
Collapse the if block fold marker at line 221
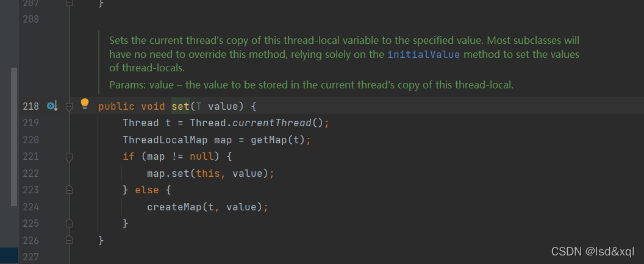[x=69, y=157]
